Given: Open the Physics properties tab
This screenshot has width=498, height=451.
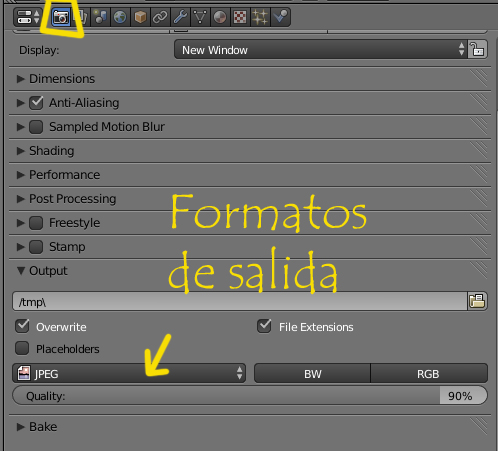Looking at the screenshot, I should pyautogui.click(x=280, y=17).
